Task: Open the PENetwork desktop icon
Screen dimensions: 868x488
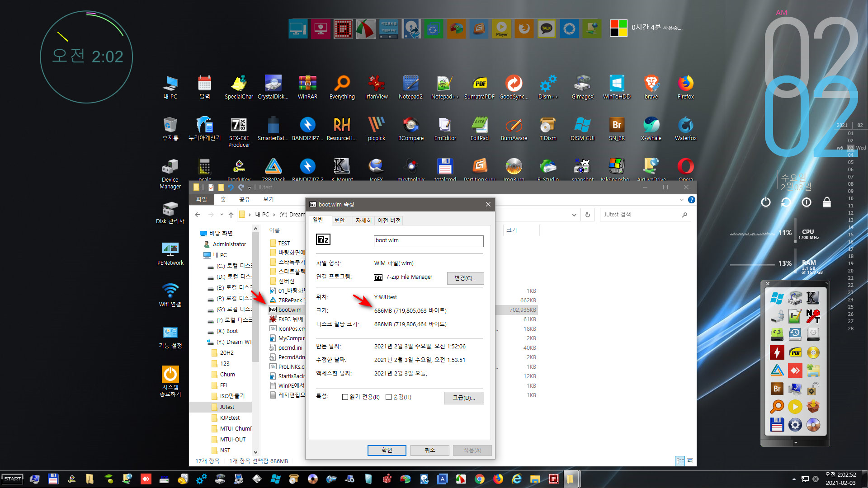Action: point(170,253)
